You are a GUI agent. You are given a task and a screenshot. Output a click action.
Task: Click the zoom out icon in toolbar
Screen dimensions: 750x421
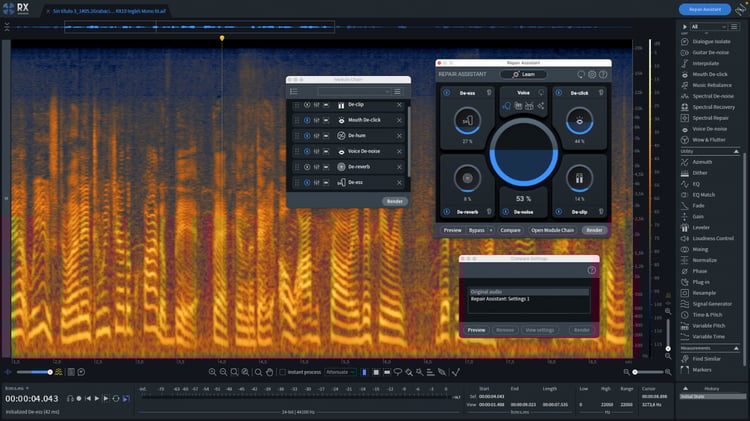pos(223,372)
